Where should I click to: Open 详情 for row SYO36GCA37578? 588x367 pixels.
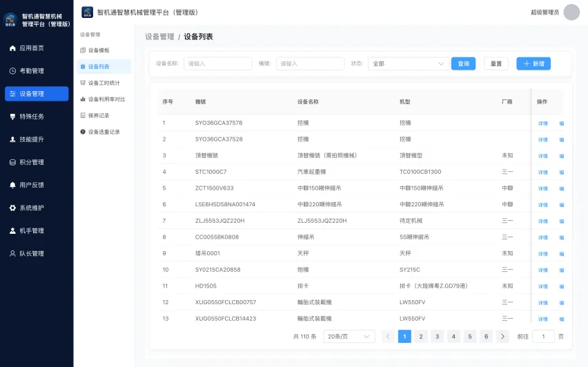tap(543, 123)
